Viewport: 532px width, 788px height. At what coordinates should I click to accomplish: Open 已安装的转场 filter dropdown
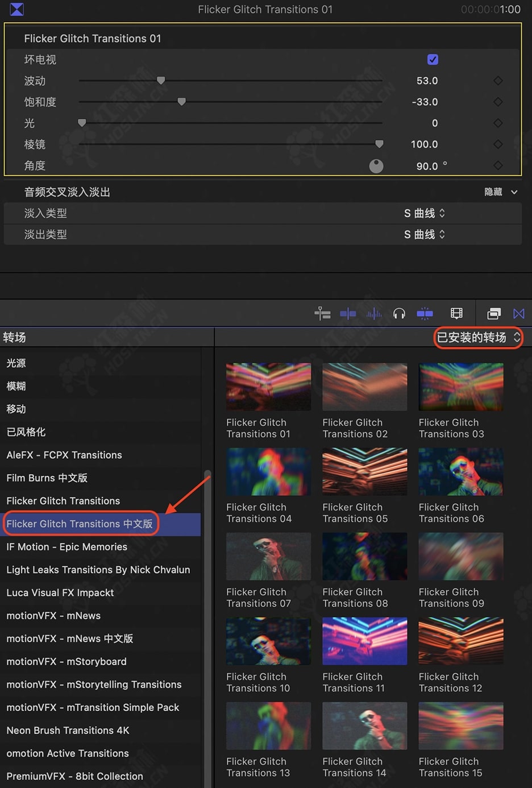478,338
